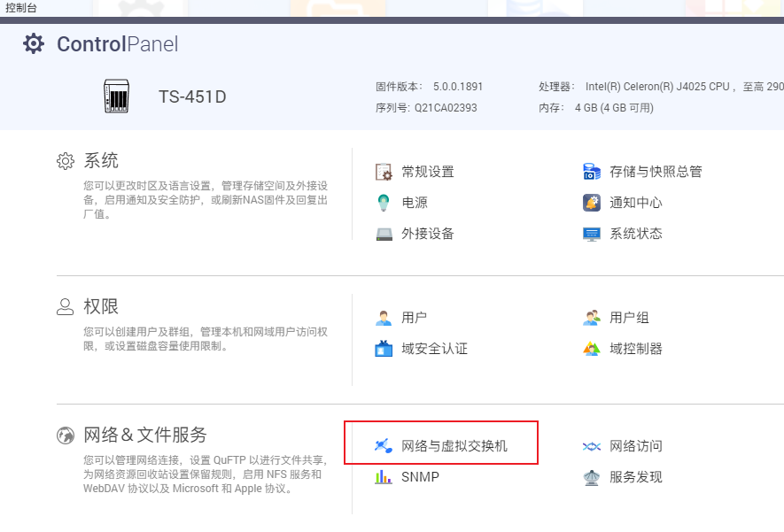The image size is (784, 532).
Task: Open the User Groups (用户组) icon
Action: click(x=592, y=318)
